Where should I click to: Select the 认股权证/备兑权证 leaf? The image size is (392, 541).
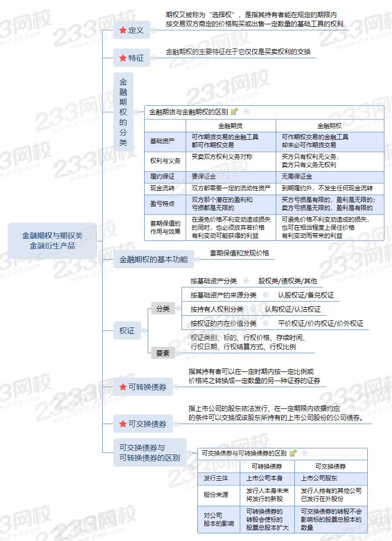pos(306,295)
